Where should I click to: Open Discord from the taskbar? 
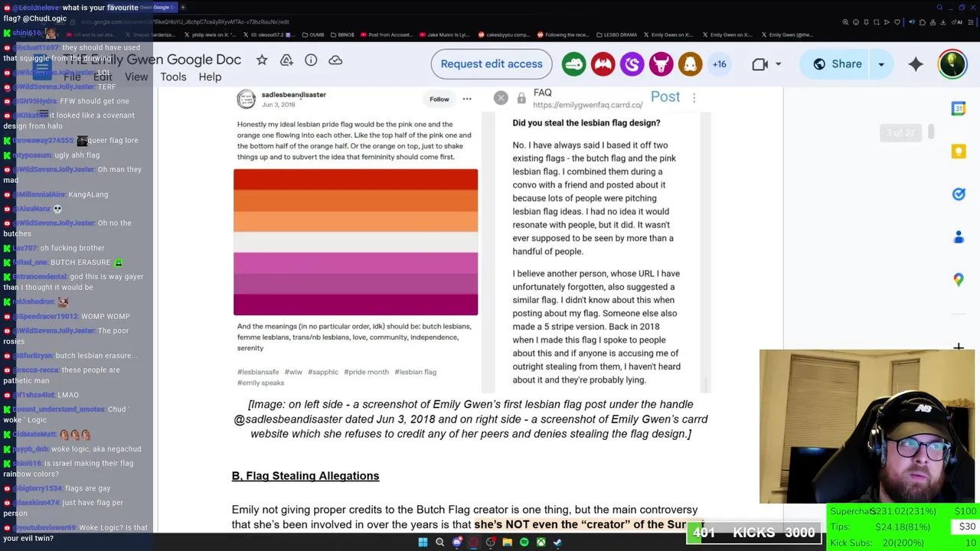point(457,543)
